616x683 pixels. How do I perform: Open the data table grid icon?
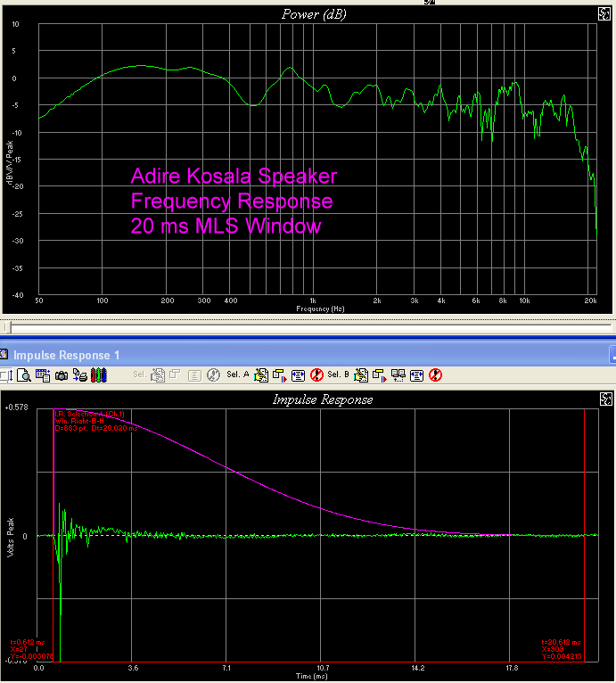[44, 375]
